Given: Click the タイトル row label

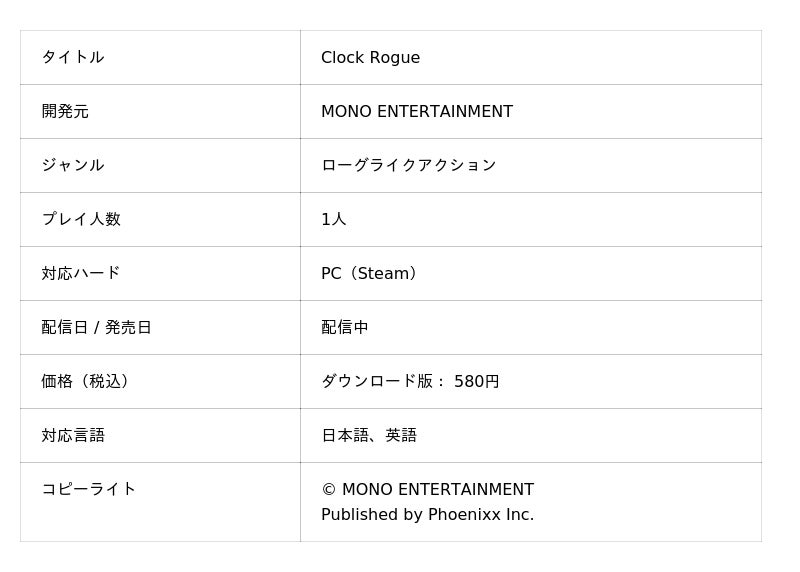Looking at the screenshot, I should (x=73, y=57).
